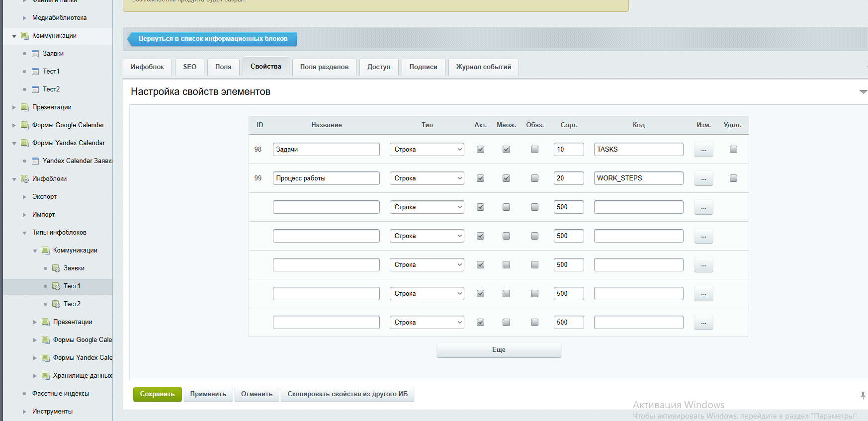Expand the Медиабиблиотека tree item
The width and height of the screenshot is (868, 421).
pos(24,18)
